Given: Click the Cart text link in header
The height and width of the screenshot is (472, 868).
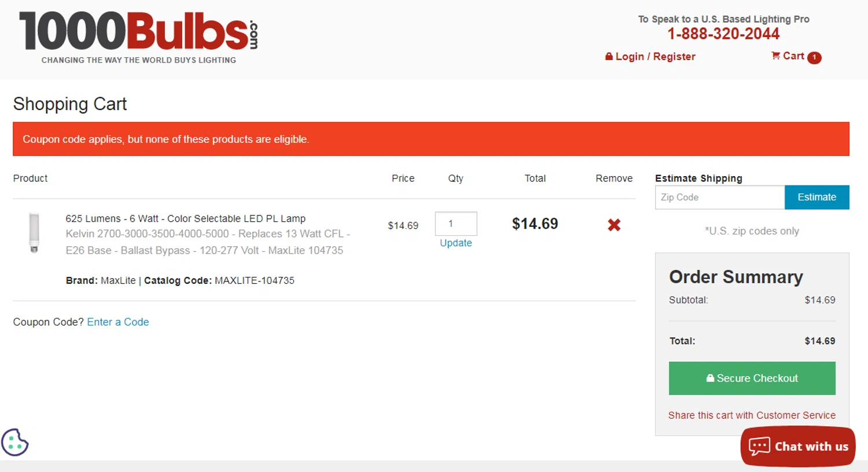Looking at the screenshot, I should pyautogui.click(x=793, y=56).
